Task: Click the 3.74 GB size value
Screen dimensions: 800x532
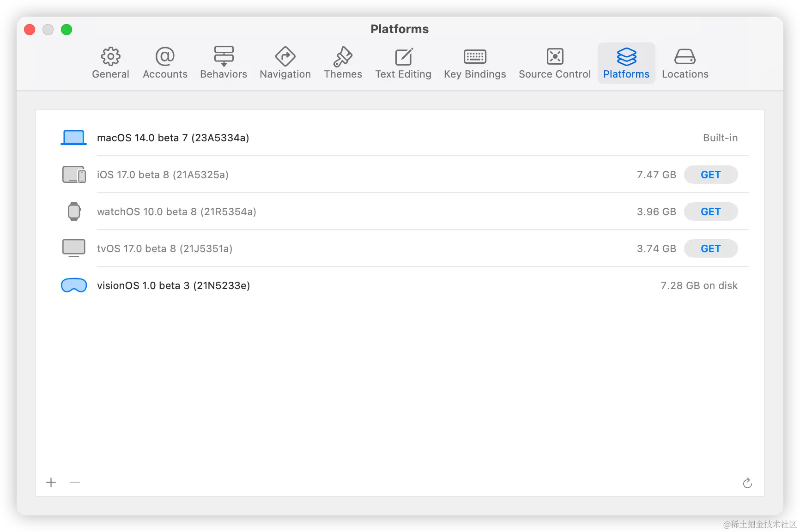Action: (656, 248)
